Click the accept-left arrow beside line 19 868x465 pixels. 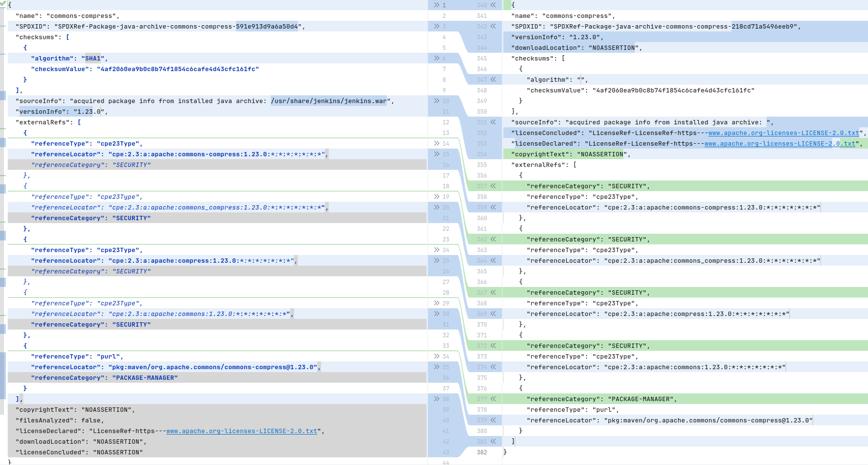437,196
